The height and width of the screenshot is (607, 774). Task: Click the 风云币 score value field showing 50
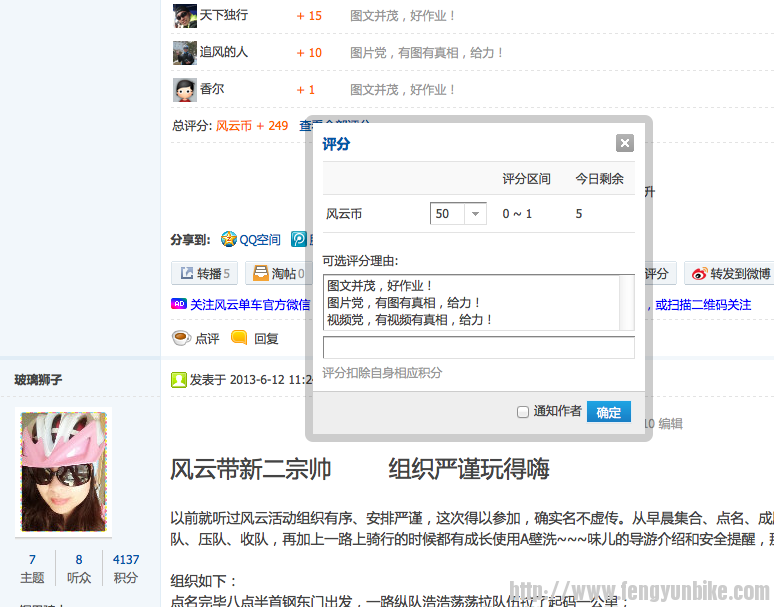pyautogui.click(x=447, y=214)
